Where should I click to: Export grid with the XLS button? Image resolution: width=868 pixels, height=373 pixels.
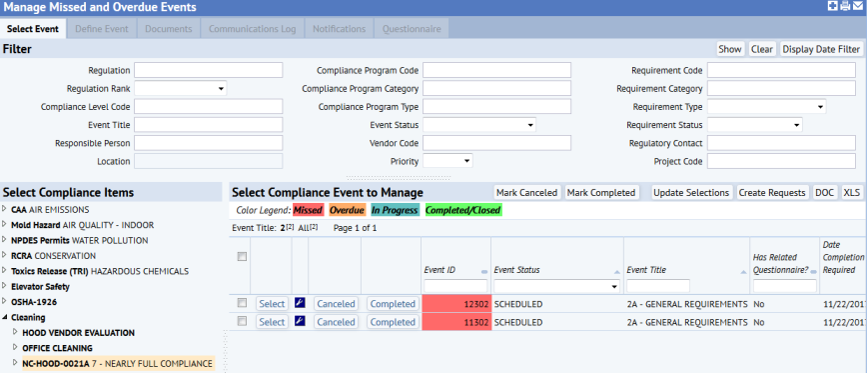tap(851, 192)
